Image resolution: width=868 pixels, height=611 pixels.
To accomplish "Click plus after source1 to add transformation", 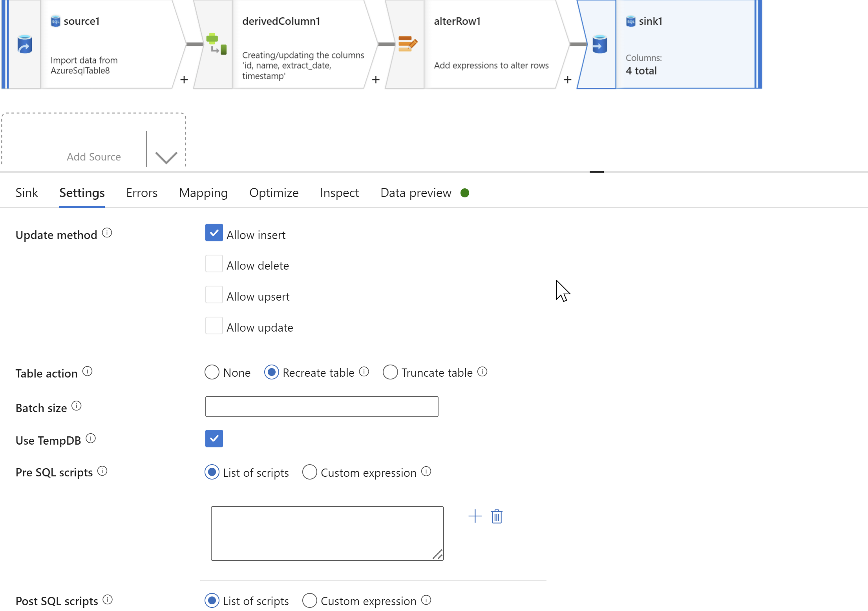I will point(184,80).
